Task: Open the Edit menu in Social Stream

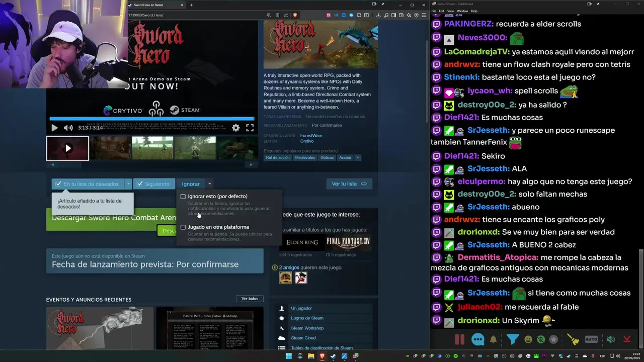Action: (441, 11)
